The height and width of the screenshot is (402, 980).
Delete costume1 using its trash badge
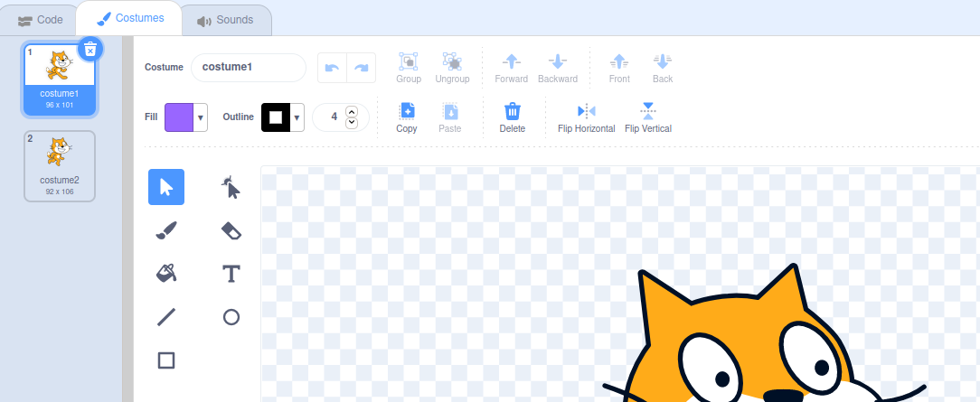90,49
